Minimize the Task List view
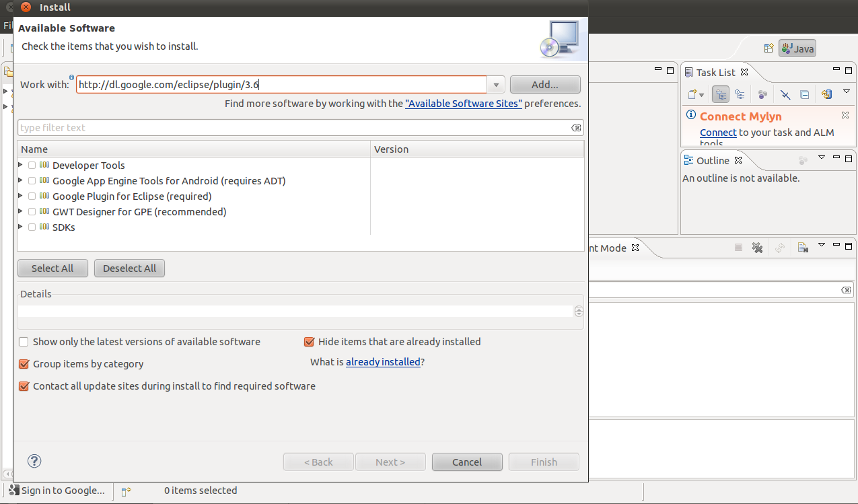 pyautogui.click(x=836, y=69)
